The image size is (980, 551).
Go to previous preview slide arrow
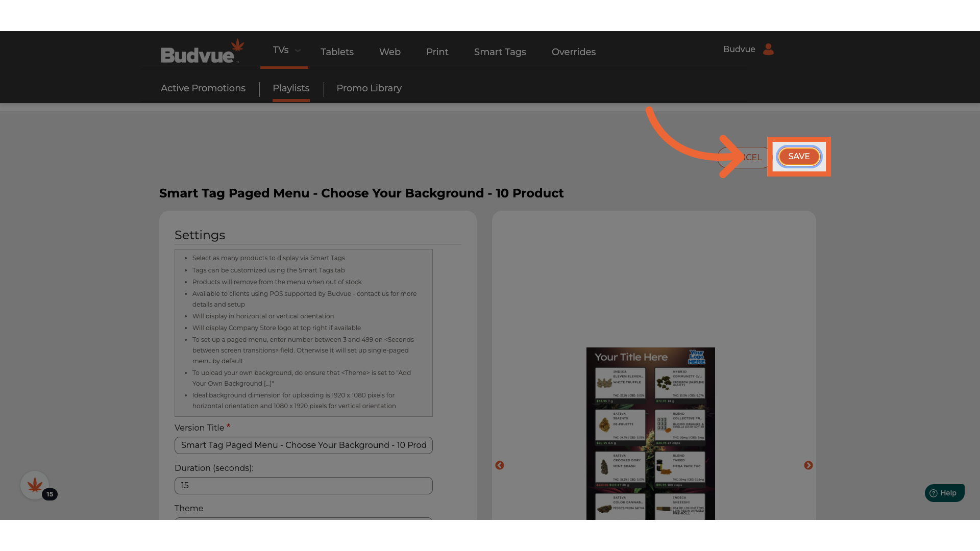click(x=500, y=465)
